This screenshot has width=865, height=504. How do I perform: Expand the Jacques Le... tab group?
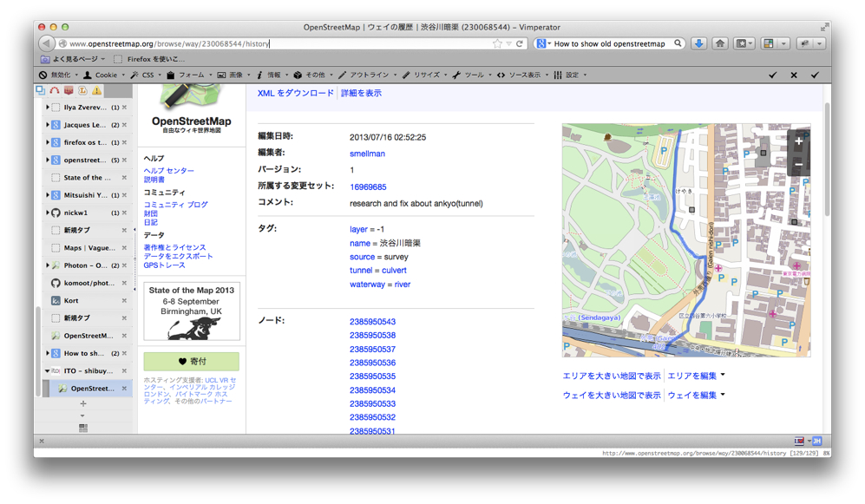tap(48, 125)
